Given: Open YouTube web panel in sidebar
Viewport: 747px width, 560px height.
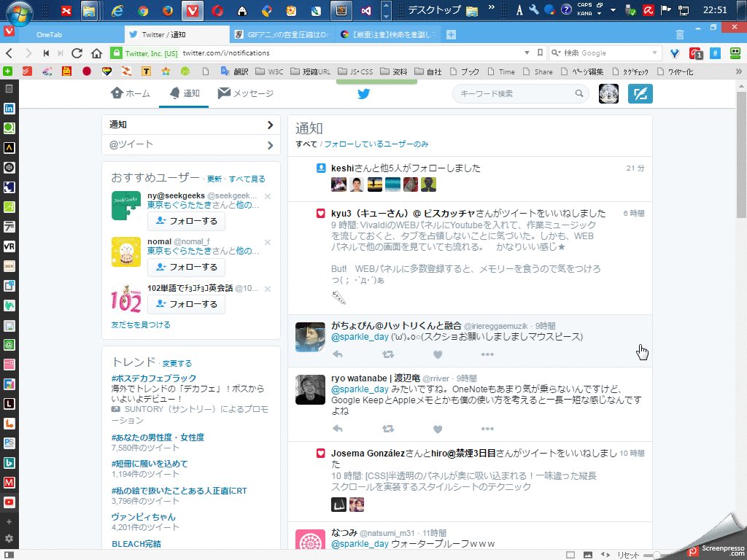Looking at the screenshot, I should point(9,502).
